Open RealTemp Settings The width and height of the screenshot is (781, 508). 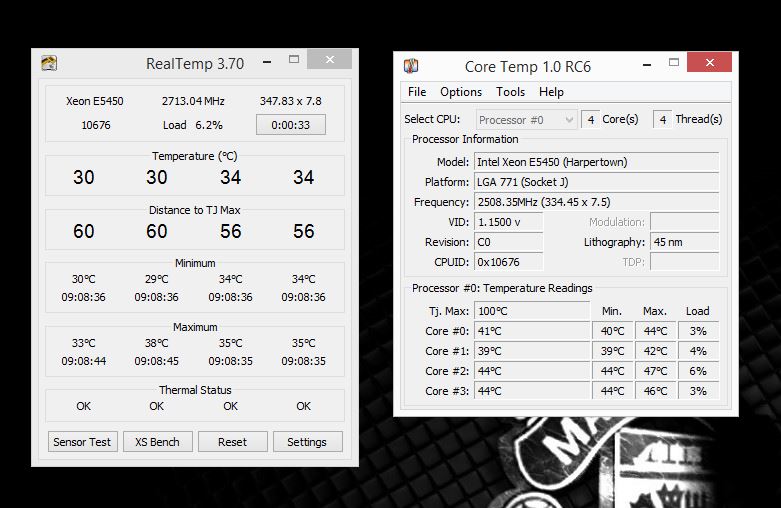(x=307, y=442)
